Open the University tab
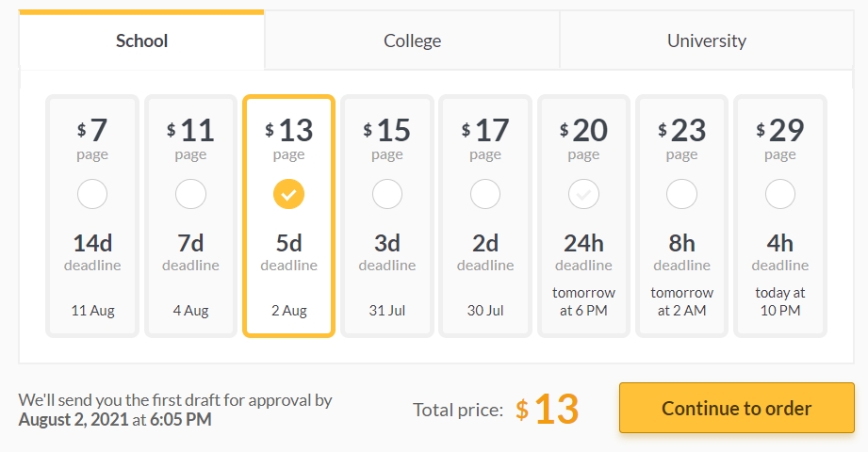Screen dimensions: 868x452 coord(707,40)
